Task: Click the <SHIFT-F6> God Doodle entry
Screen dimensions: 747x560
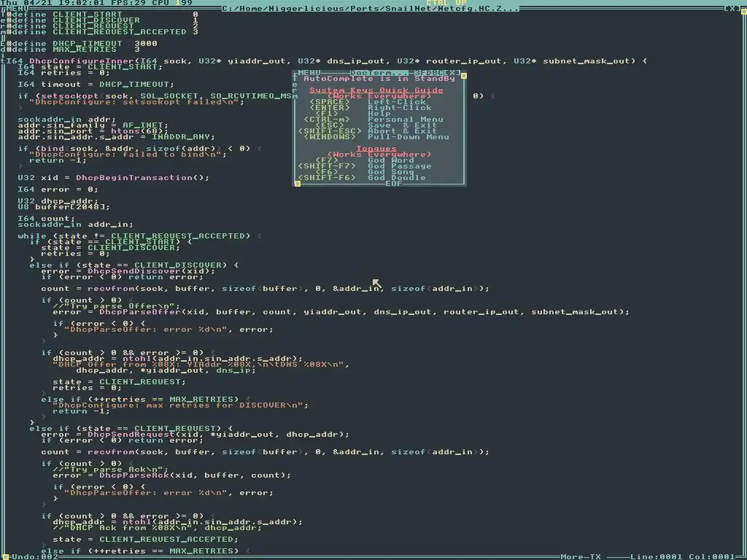Action: 362,178
